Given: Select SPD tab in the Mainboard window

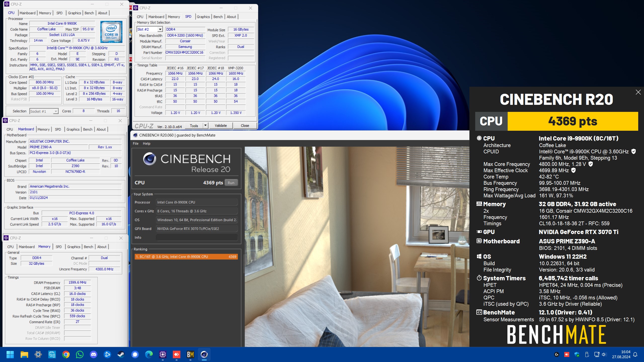Looking at the screenshot, I should [x=58, y=129].
